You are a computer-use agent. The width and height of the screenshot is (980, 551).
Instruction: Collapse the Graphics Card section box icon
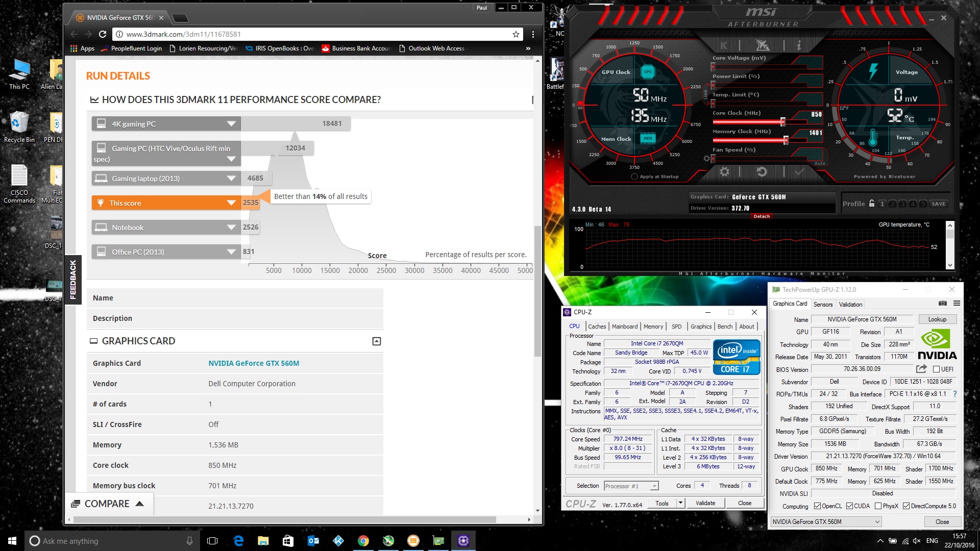pos(377,341)
